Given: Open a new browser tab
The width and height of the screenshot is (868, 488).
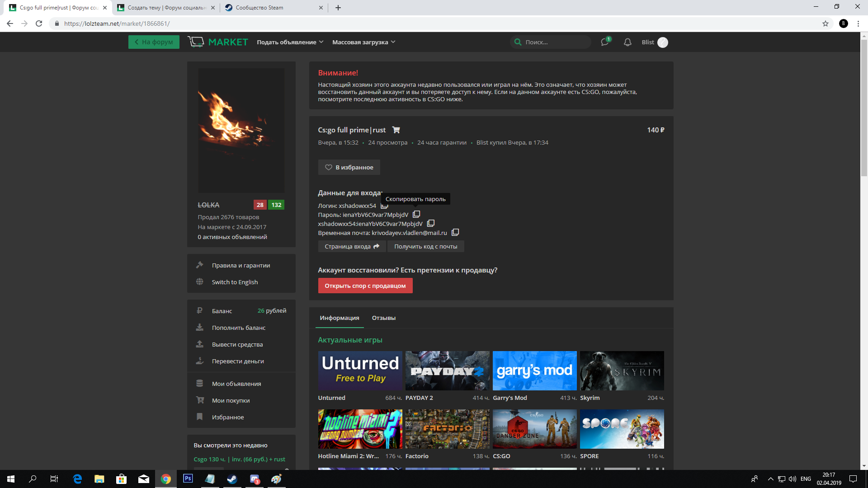Looking at the screenshot, I should (338, 8).
